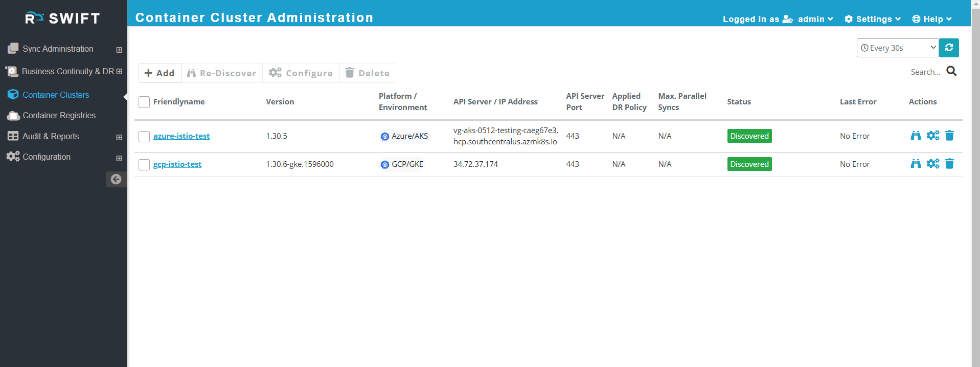Open the Help dropdown menu
980x367 pixels.
pyautogui.click(x=932, y=19)
